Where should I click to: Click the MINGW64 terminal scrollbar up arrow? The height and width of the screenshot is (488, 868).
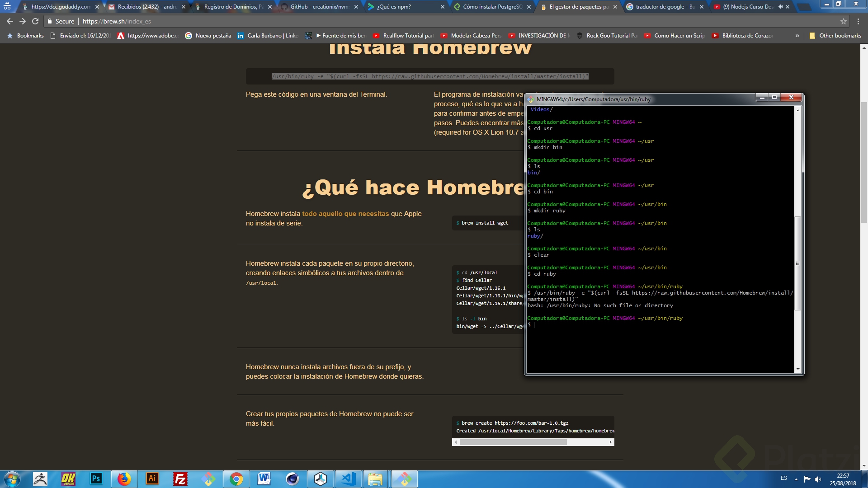tap(797, 110)
